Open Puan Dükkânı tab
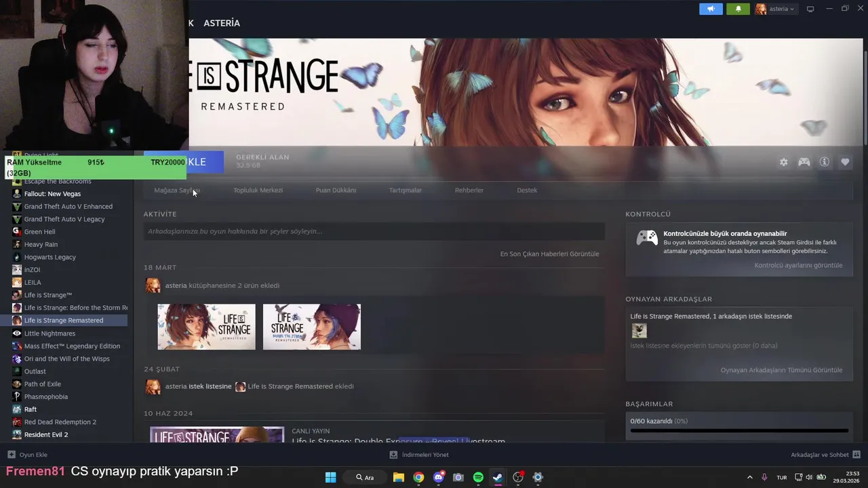 pos(336,190)
